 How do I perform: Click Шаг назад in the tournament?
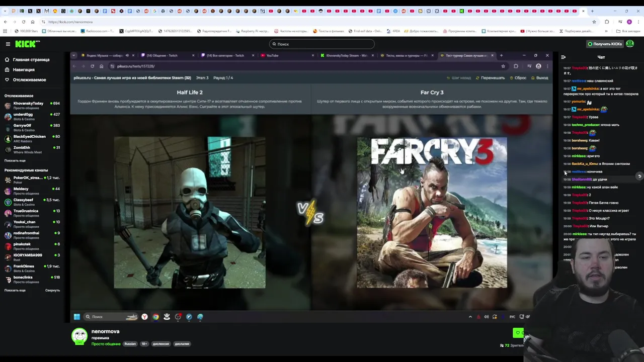tap(459, 78)
